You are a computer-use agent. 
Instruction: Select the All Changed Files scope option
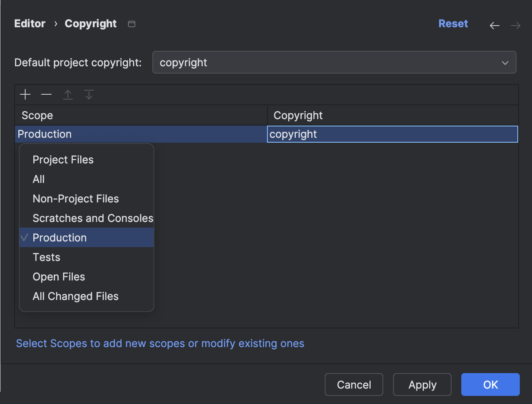click(x=75, y=296)
